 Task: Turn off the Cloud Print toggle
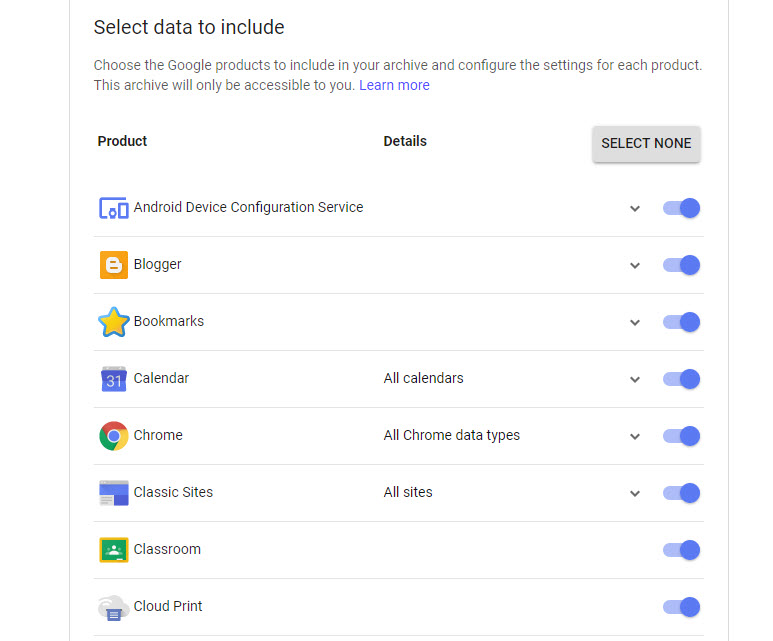681,607
